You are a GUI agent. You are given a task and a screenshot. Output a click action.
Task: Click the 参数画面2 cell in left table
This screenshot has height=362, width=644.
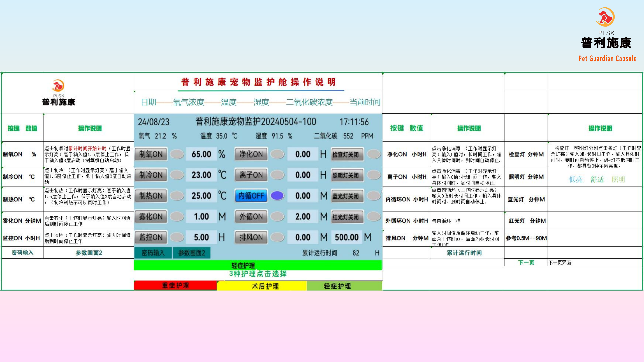pyautogui.click(x=89, y=253)
